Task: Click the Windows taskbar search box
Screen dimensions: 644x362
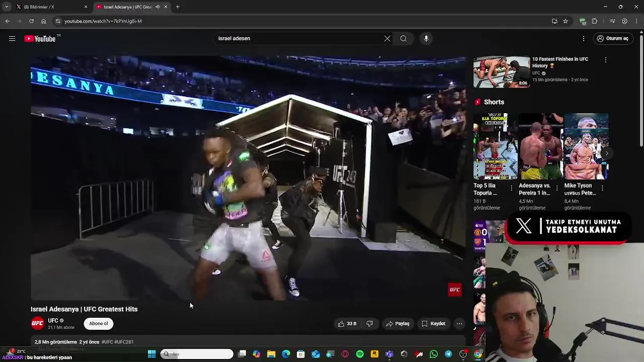Action: (x=197, y=354)
